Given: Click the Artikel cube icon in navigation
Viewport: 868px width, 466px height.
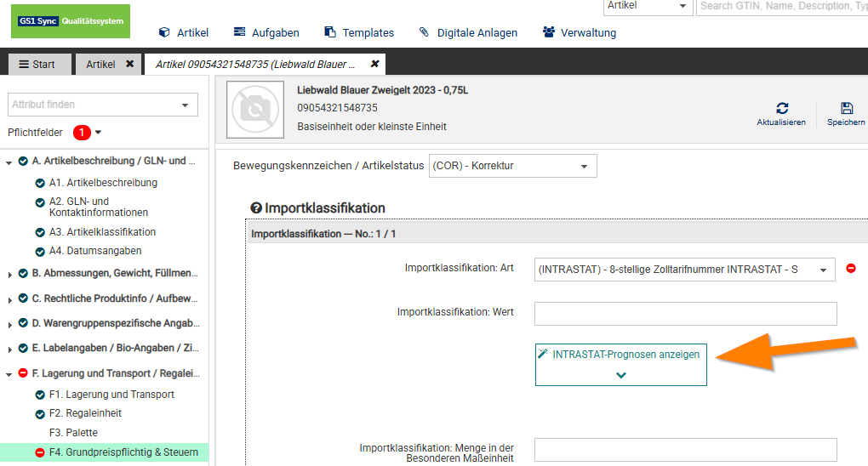Looking at the screenshot, I should pos(164,32).
